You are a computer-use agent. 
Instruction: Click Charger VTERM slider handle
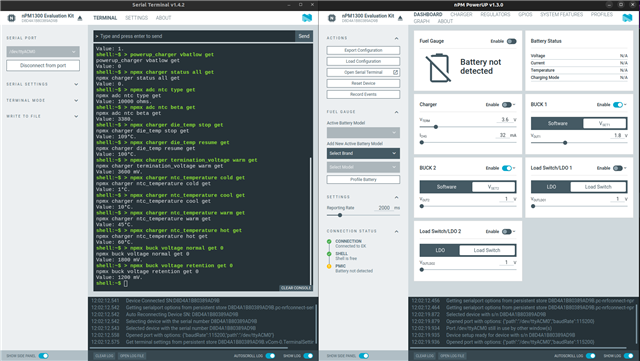[436, 127]
